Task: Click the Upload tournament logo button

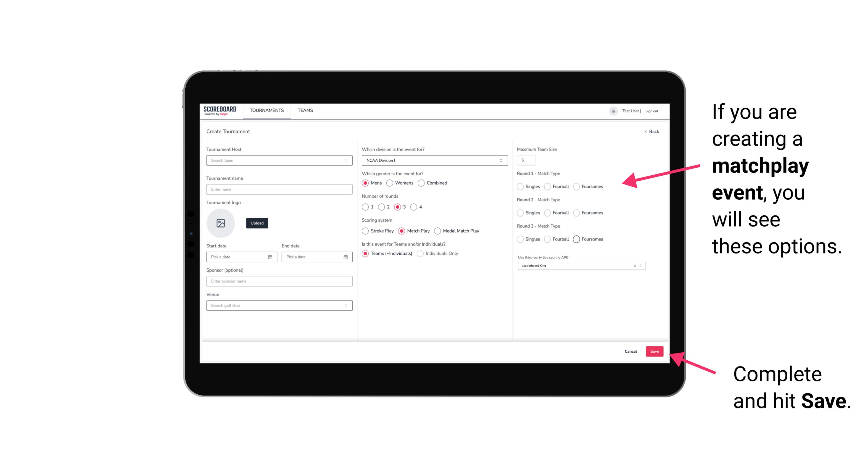Action: (x=256, y=223)
